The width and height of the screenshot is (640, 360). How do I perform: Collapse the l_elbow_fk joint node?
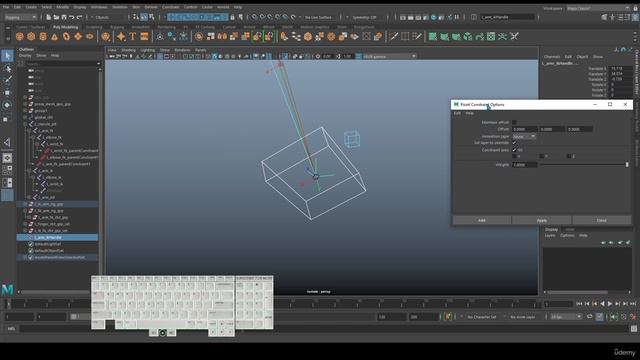(33, 138)
